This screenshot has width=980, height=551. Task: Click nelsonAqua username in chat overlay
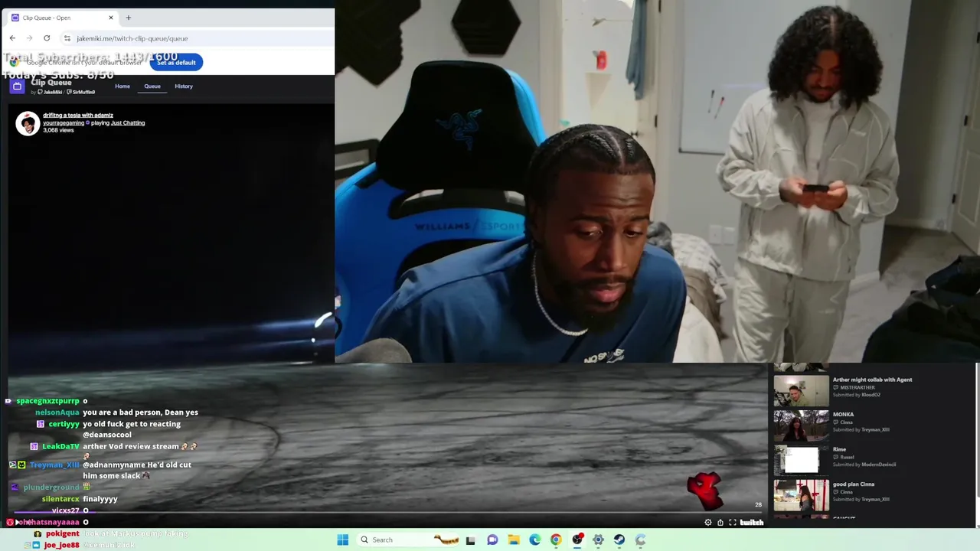coord(57,412)
